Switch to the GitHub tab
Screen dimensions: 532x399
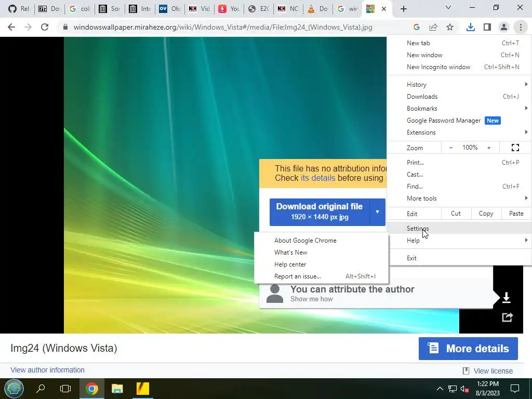(x=20, y=9)
